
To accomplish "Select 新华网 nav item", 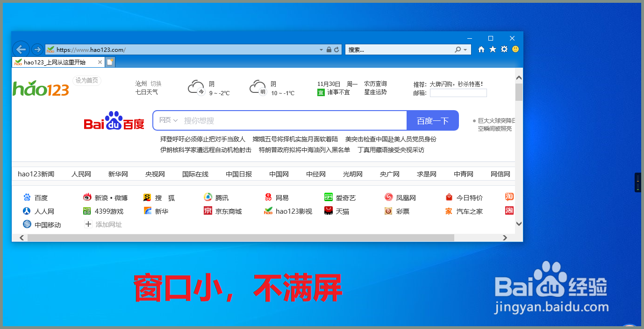I will point(118,174).
